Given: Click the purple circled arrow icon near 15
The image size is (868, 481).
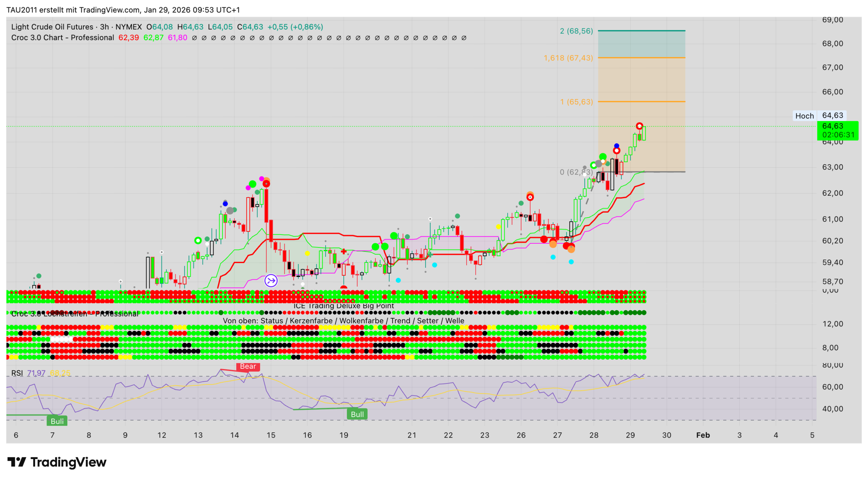Looking at the screenshot, I should point(271,280).
